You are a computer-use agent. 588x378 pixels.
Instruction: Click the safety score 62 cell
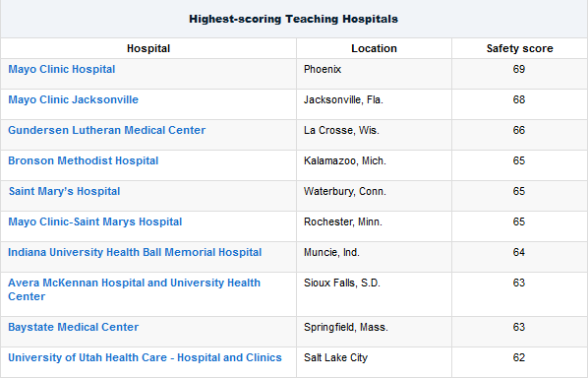pyautogui.click(x=519, y=362)
